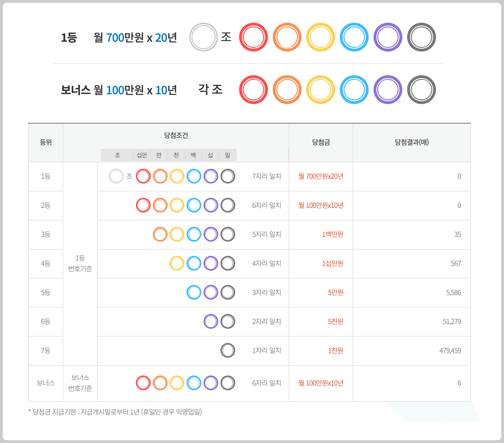This screenshot has height=443, width=504.
Task: Click the 보너스 번호기준 cell
Action: 80,383
